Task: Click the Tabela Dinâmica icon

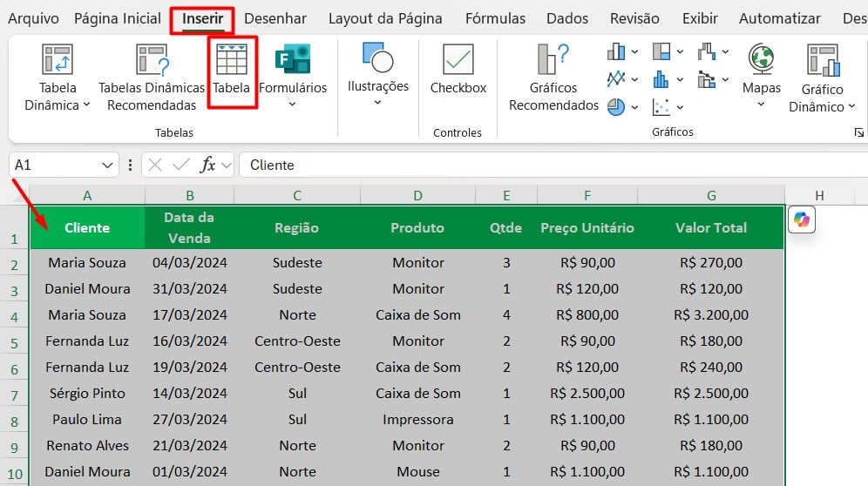Action: 57,59
